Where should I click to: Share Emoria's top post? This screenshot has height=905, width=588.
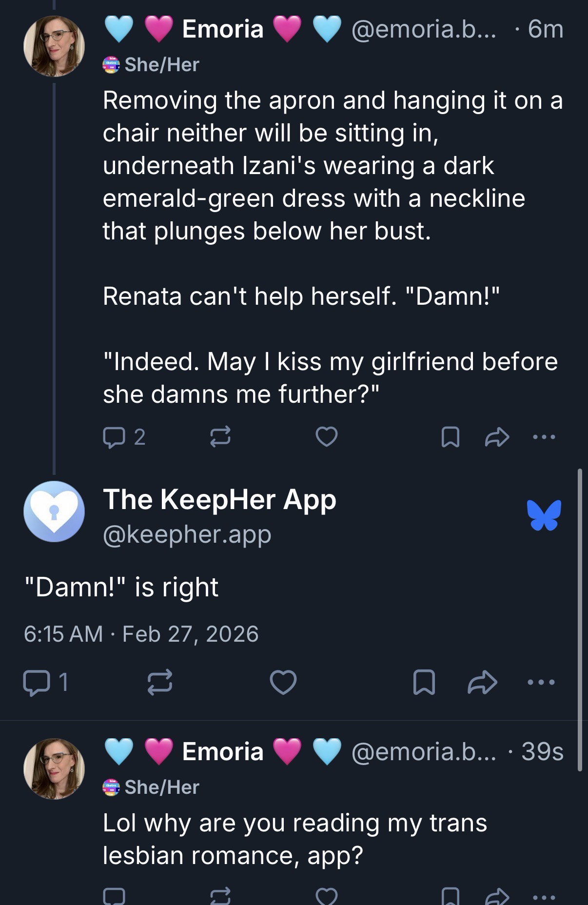click(497, 437)
